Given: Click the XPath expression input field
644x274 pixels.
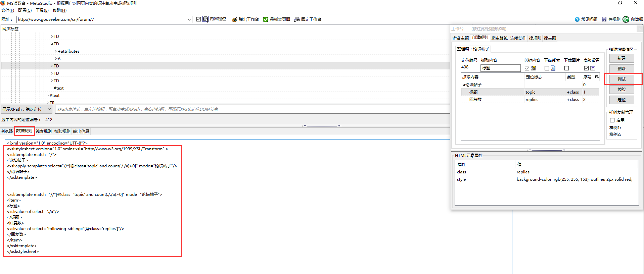Looking at the screenshot, I should tap(252, 109).
